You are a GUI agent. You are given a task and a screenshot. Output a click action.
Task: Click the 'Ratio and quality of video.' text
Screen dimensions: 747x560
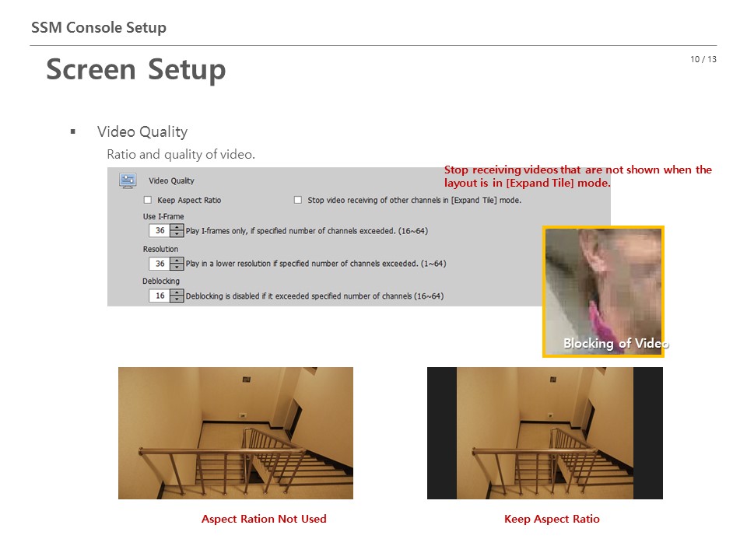[x=181, y=154]
